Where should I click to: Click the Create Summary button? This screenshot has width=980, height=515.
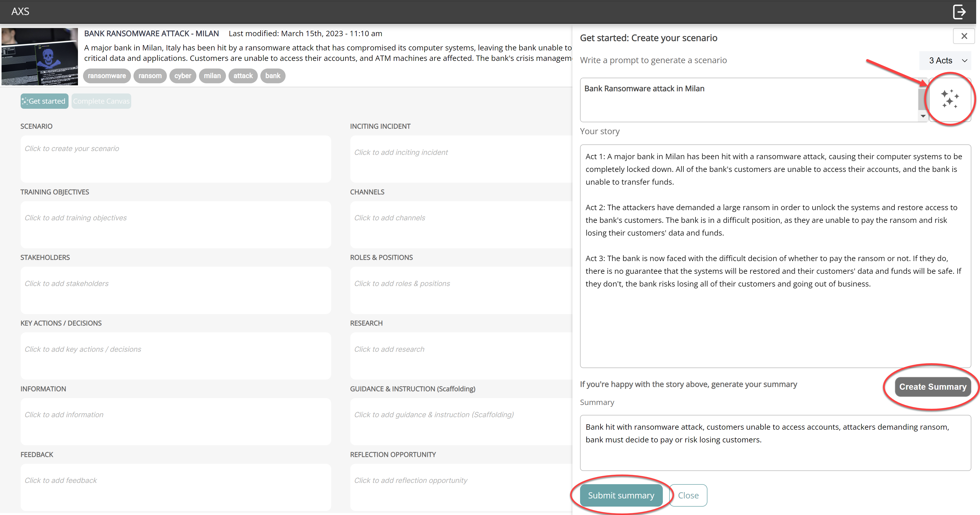pyautogui.click(x=932, y=387)
